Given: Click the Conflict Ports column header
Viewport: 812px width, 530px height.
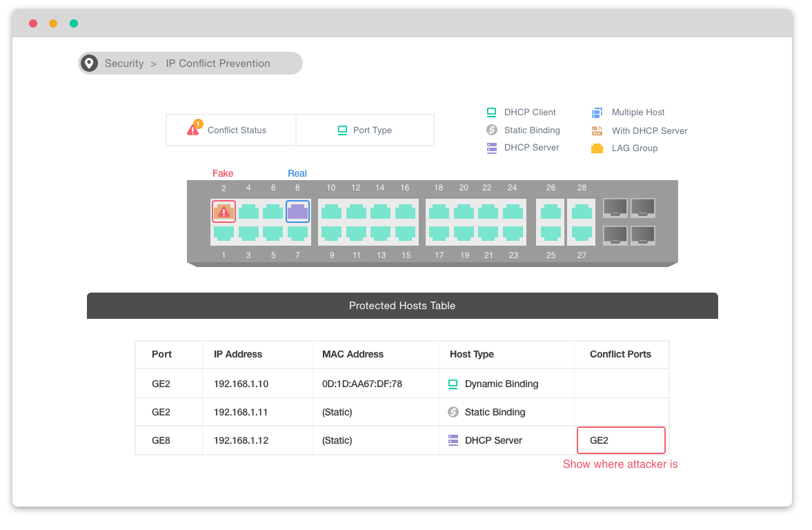Looking at the screenshot, I should pos(620,354).
